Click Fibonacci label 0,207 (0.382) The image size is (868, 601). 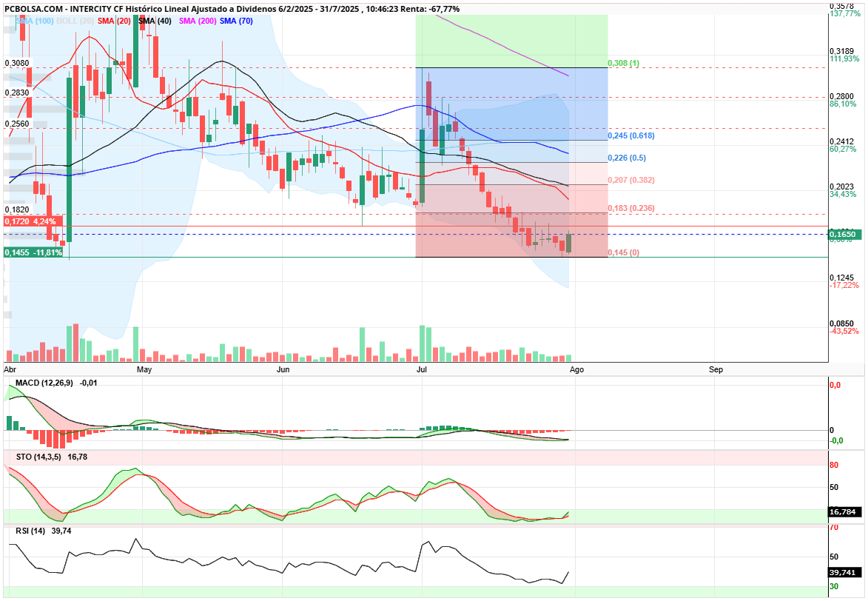click(631, 180)
